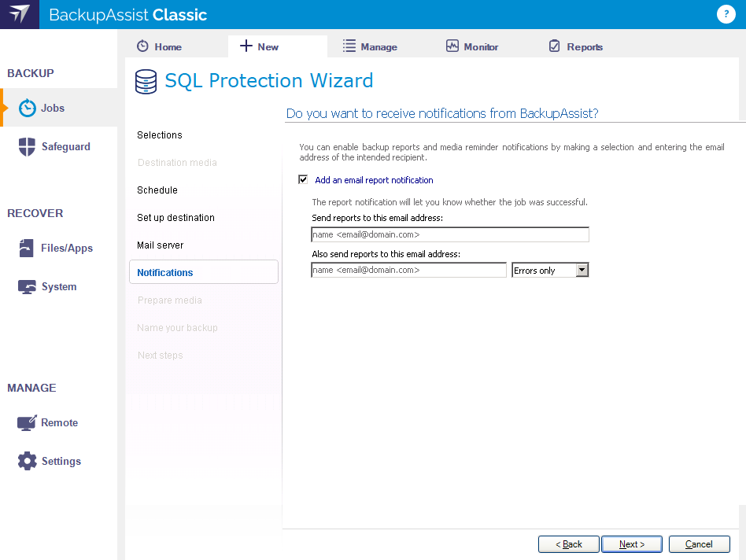Screen dimensions: 746x560
Task: Click the New plus icon
Action: click(x=246, y=46)
